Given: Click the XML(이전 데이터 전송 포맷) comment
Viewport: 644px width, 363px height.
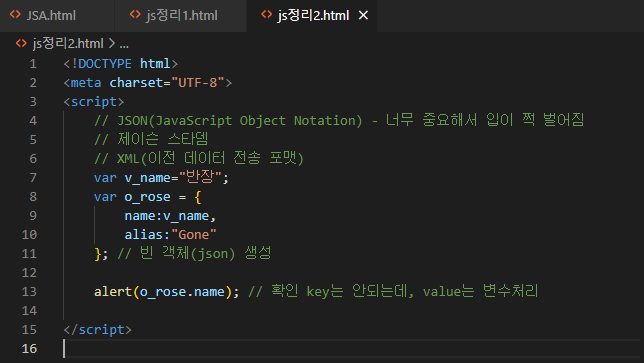Looking at the screenshot, I should tap(199, 159).
